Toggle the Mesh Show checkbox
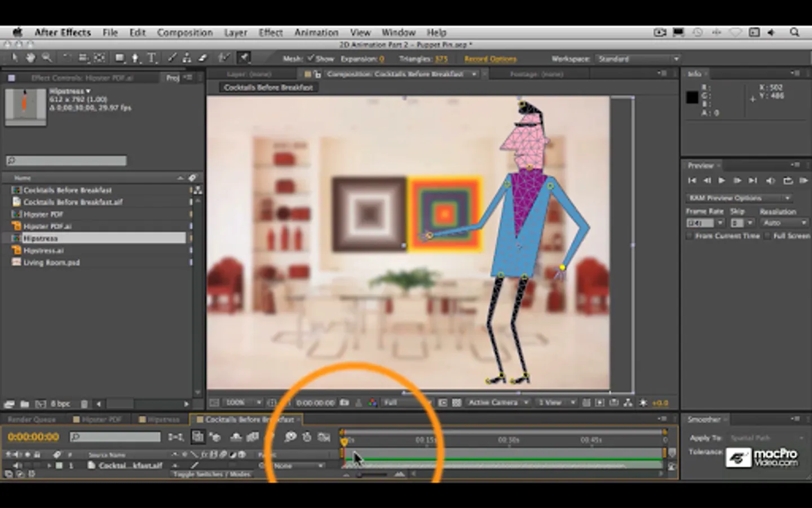 pos(310,59)
